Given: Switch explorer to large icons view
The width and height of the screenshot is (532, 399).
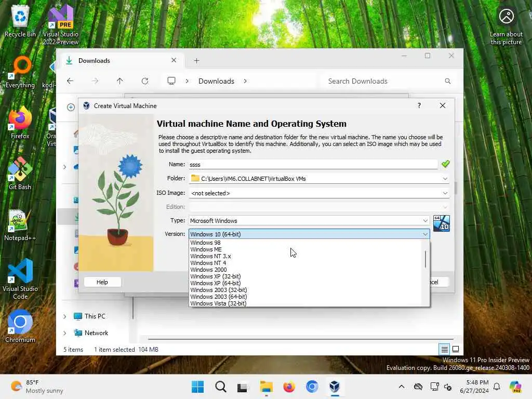Looking at the screenshot, I should [x=456, y=349].
